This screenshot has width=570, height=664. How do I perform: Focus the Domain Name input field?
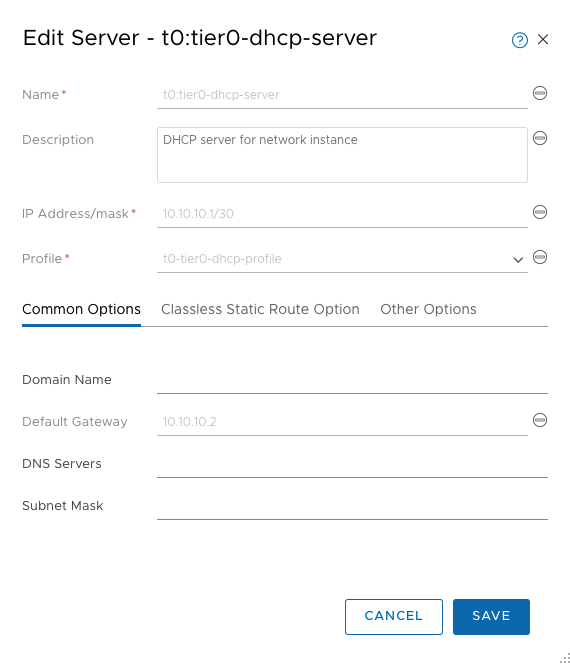click(352, 380)
